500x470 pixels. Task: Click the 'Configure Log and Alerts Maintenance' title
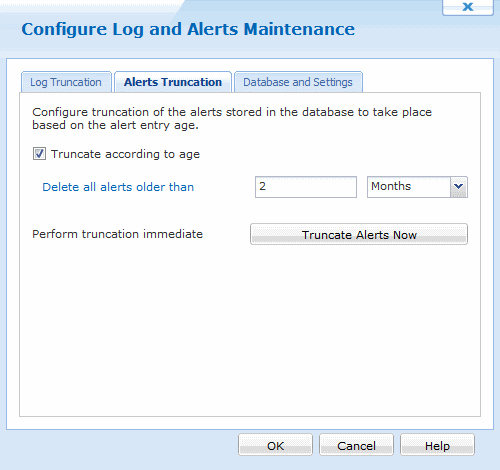[x=188, y=29]
